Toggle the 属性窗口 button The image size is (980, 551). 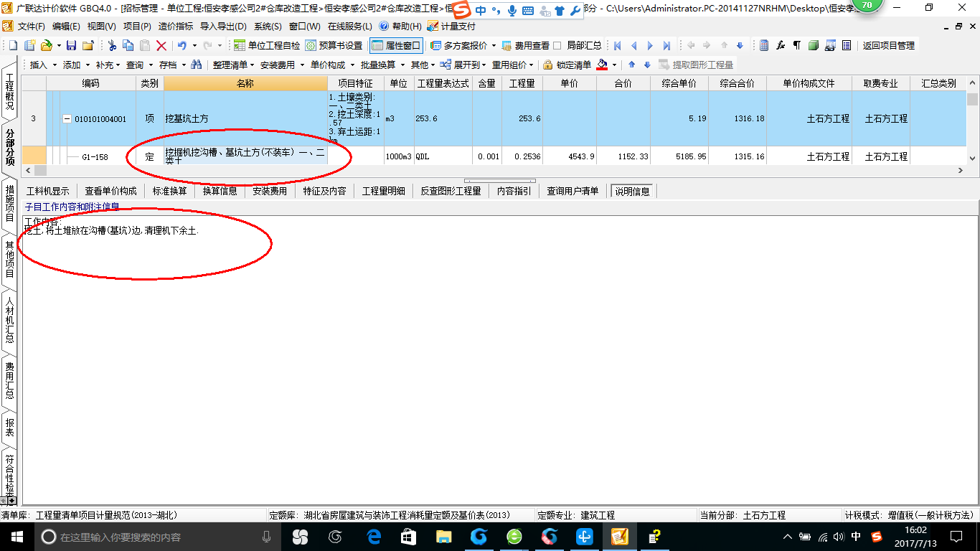coord(396,45)
